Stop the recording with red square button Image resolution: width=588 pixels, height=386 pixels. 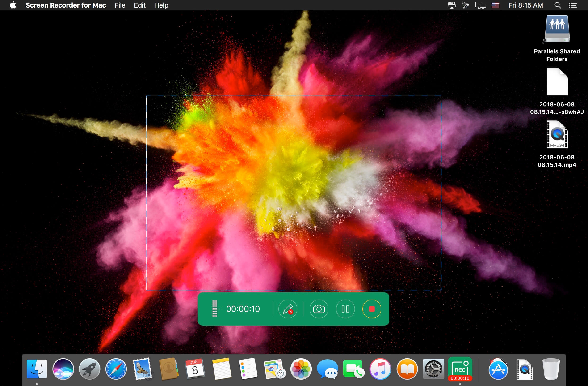point(372,309)
